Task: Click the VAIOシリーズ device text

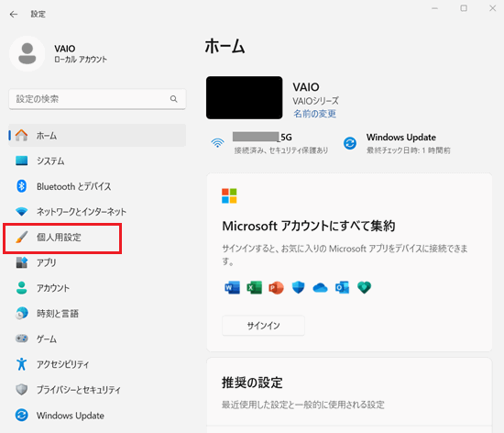Action: (315, 101)
